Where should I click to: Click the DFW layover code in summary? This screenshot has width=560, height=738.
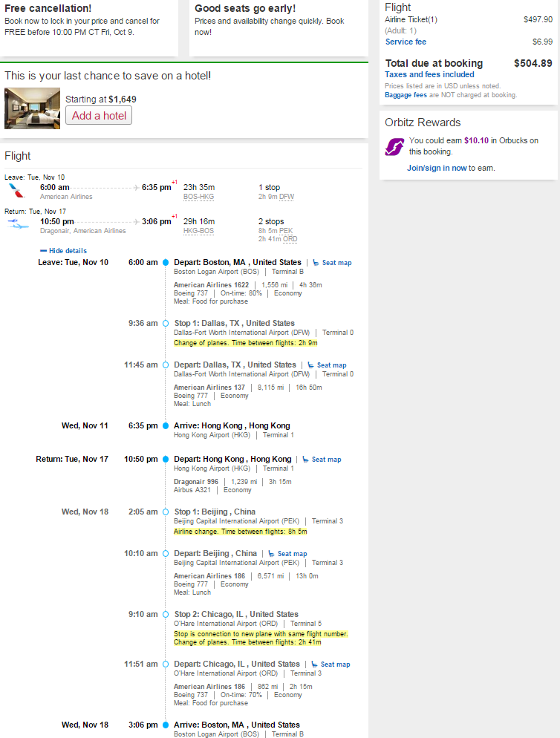coord(287,197)
